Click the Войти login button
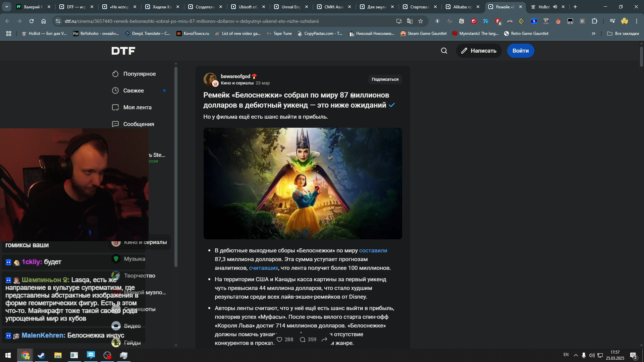 coord(521,51)
